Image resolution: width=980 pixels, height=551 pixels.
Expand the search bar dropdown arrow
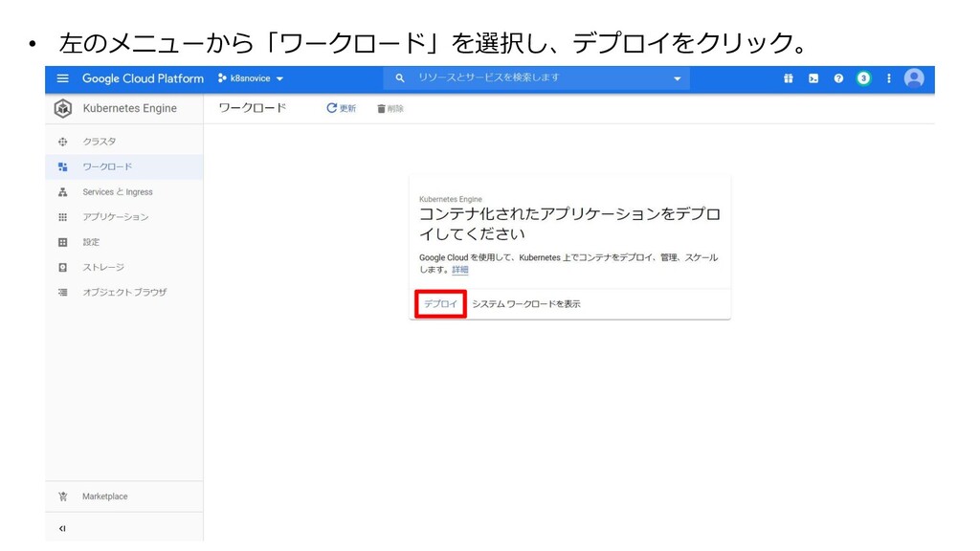[x=677, y=78]
